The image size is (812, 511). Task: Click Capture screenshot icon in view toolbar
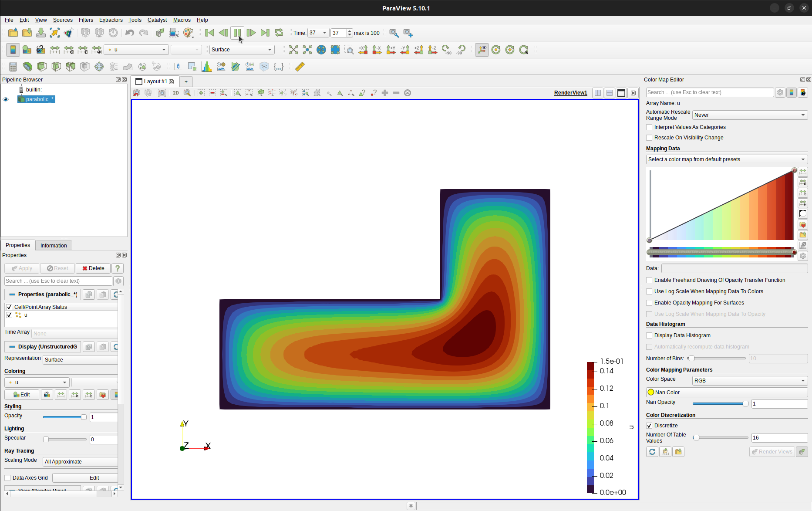(x=162, y=93)
